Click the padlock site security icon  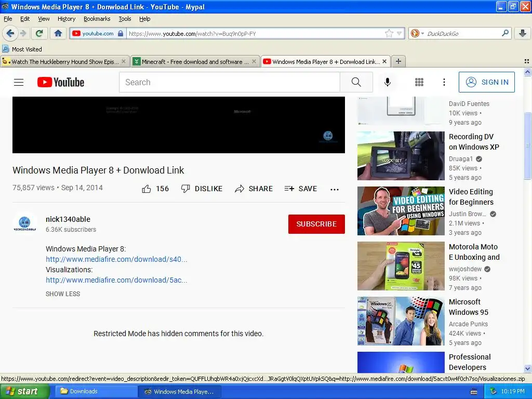(x=121, y=33)
